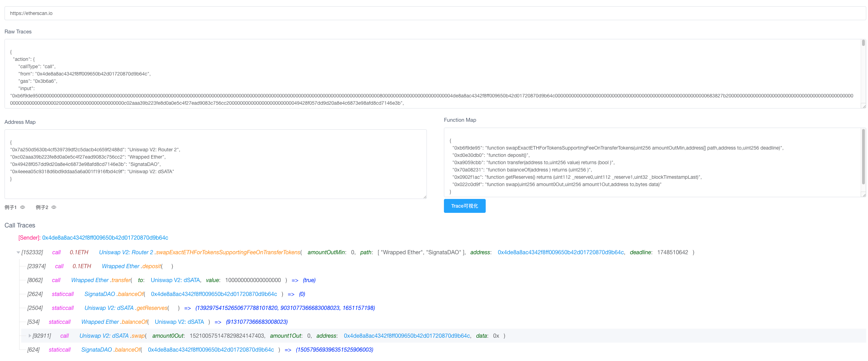The image size is (868, 361).
Task: Click the getReserves function name
Action: 152,308
